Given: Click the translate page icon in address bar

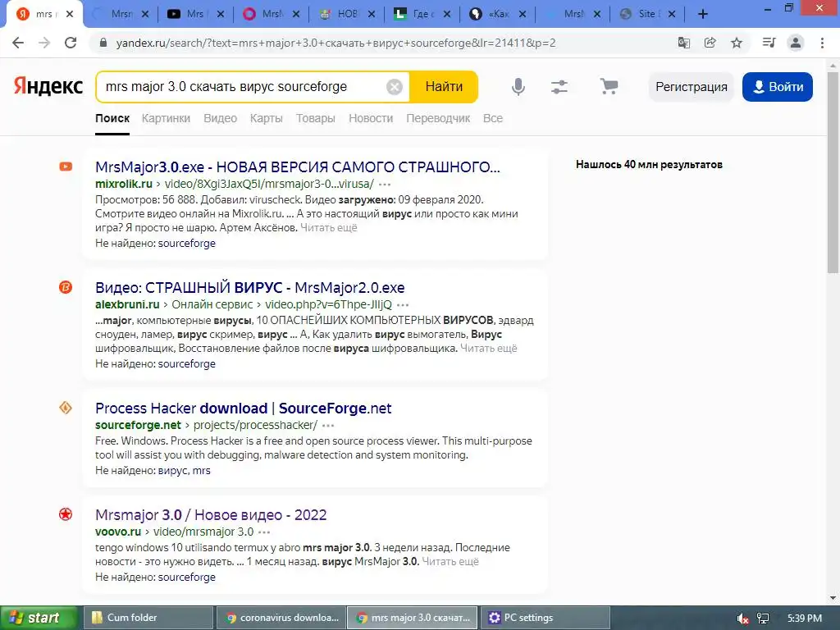Looking at the screenshot, I should 683,43.
